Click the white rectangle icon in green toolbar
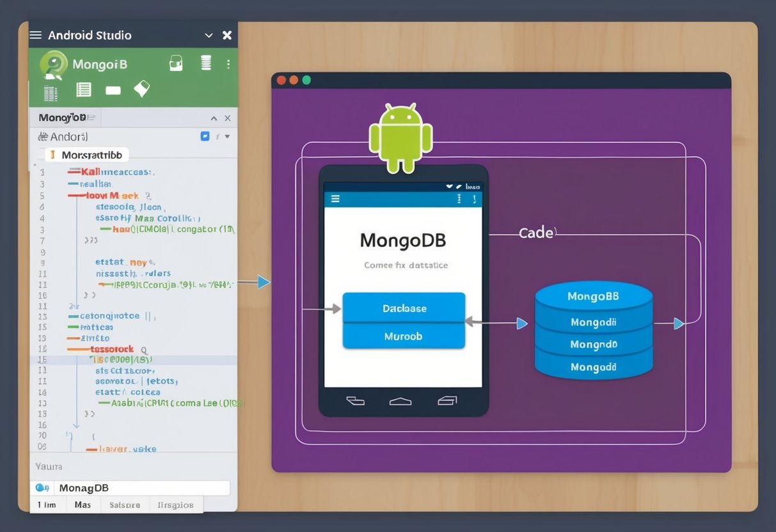Image resolution: width=776 pixels, height=532 pixels. [x=113, y=91]
